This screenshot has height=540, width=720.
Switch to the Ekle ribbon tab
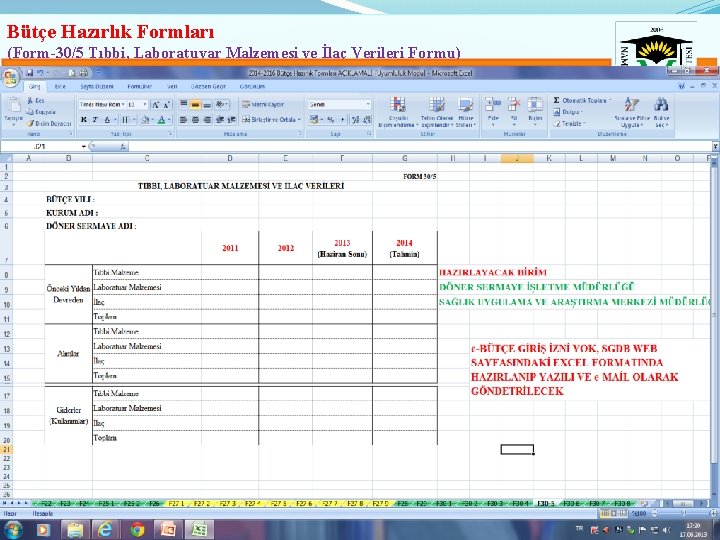[60, 86]
